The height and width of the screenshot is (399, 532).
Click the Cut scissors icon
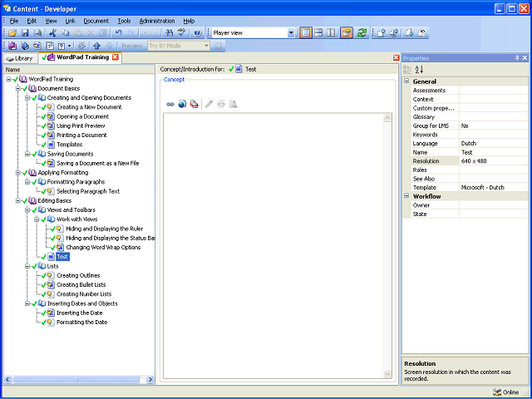click(x=52, y=33)
